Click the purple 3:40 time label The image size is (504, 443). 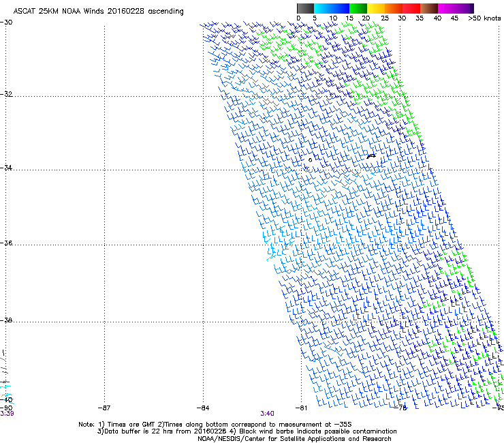[x=267, y=414]
